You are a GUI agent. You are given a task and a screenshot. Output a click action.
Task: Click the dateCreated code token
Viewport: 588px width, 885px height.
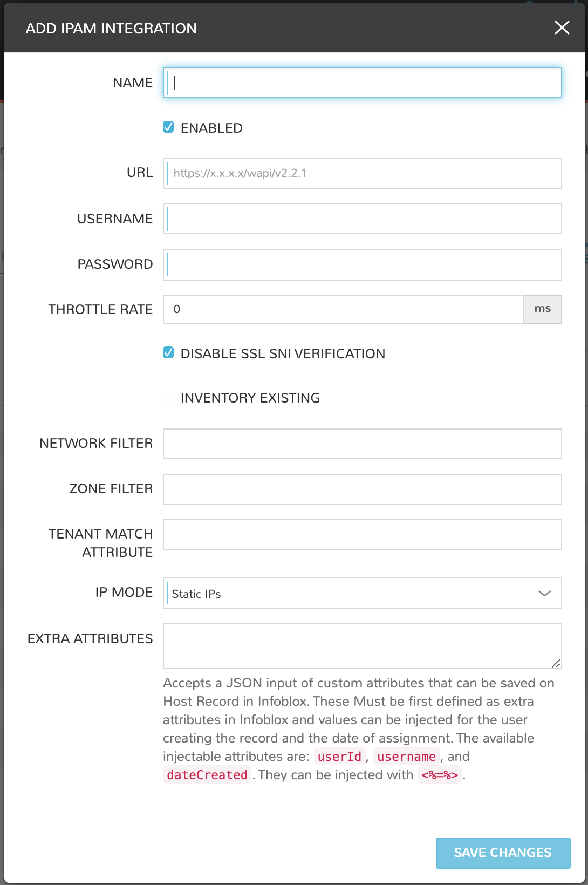pyautogui.click(x=207, y=775)
